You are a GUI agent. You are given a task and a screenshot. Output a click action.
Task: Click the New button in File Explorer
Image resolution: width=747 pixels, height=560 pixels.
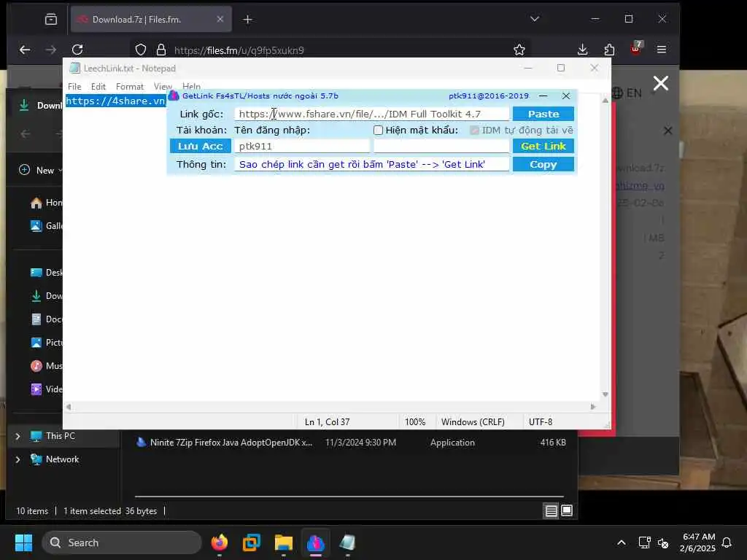40,170
